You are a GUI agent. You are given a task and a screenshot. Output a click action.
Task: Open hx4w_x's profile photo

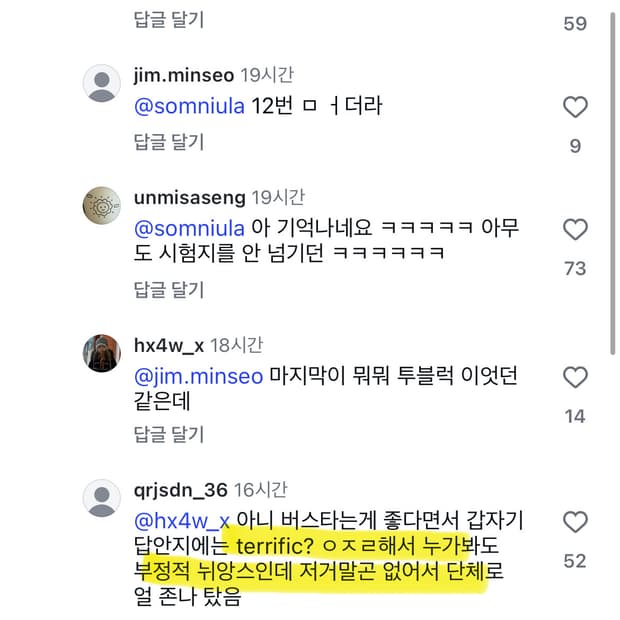[x=101, y=353]
